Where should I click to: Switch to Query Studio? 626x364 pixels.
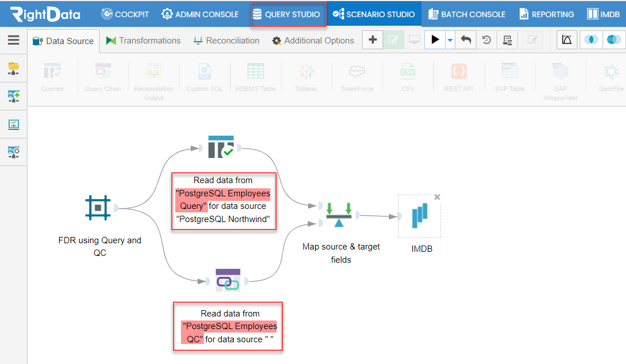tap(286, 14)
